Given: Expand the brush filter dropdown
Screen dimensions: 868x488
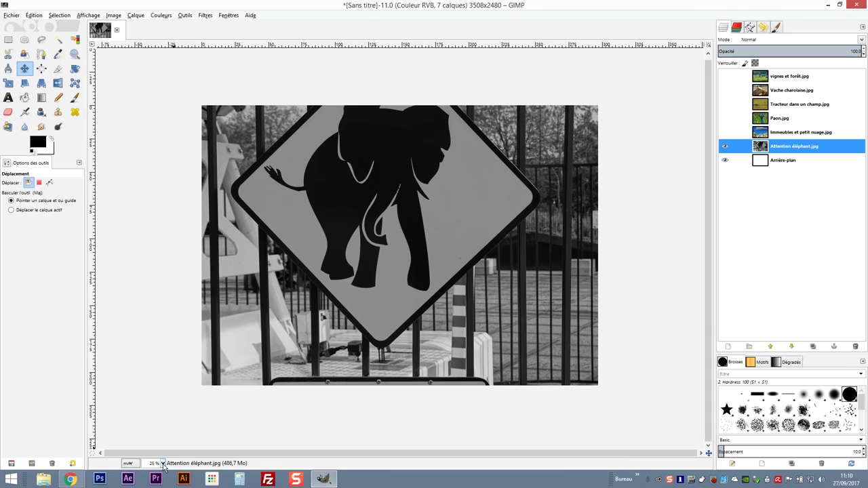Looking at the screenshot, I should (x=861, y=374).
